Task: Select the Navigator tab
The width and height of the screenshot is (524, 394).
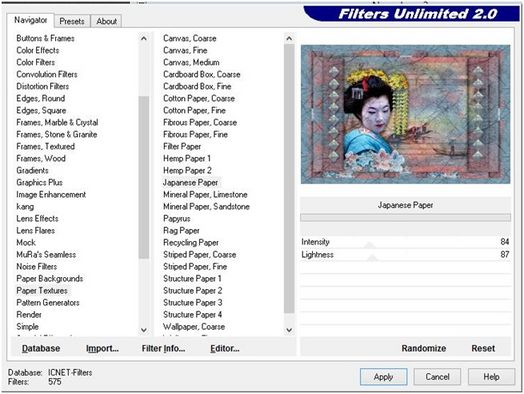Action: [x=30, y=20]
